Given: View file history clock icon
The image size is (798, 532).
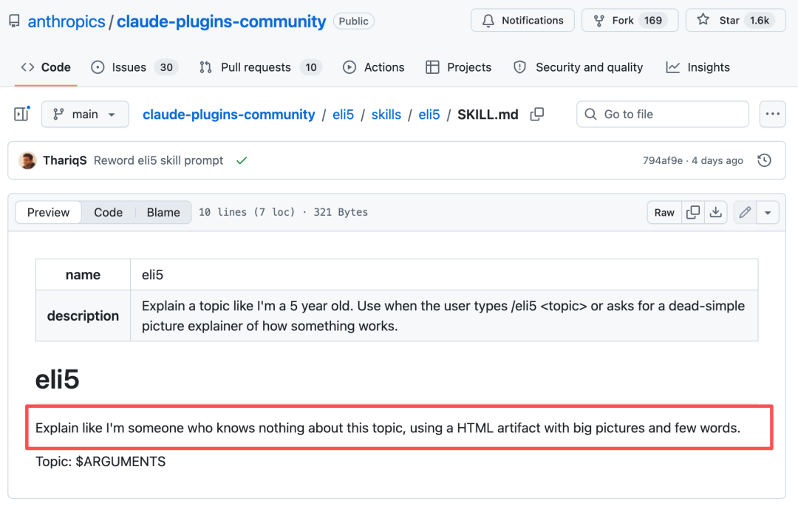Looking at the screenshot, I should point(765,160).
